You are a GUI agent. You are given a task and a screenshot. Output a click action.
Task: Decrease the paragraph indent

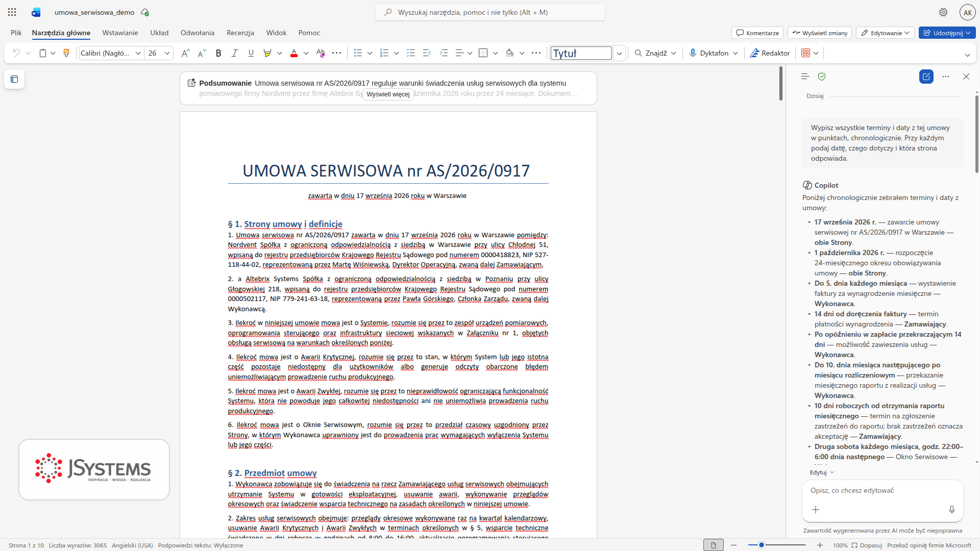pos(427,53)
